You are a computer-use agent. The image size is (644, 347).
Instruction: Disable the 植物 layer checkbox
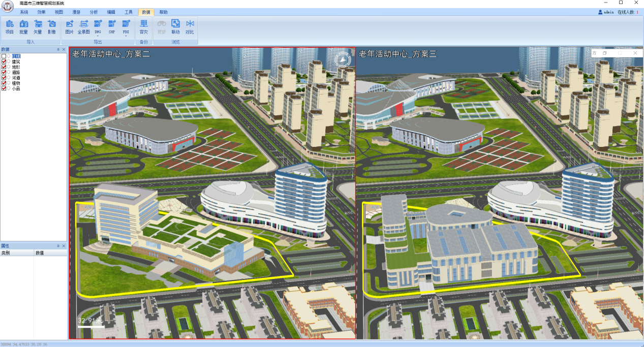pos(4,83)
